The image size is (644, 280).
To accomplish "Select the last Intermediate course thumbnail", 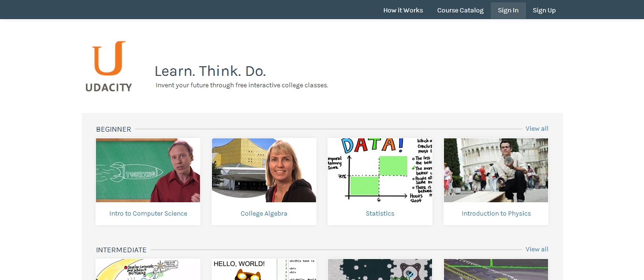I will coord(496,270).
